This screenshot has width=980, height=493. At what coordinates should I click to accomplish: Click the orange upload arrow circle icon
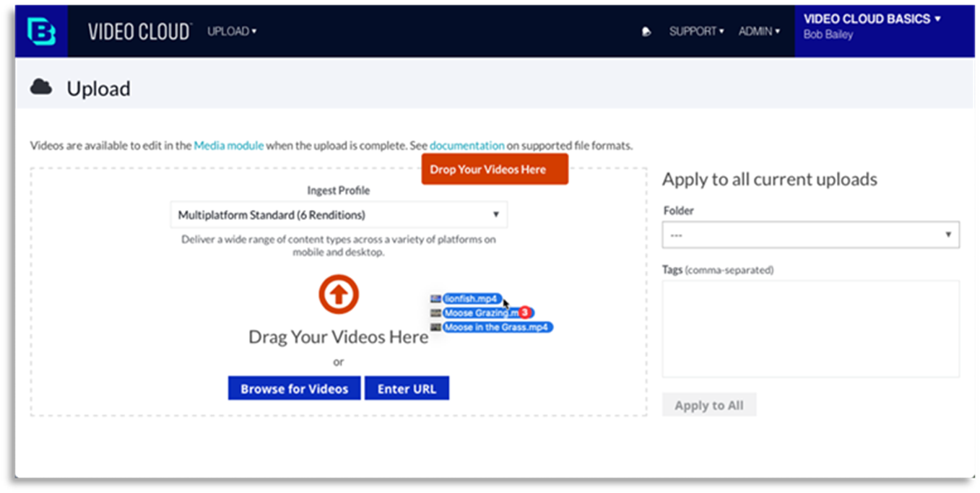[338, 295]
